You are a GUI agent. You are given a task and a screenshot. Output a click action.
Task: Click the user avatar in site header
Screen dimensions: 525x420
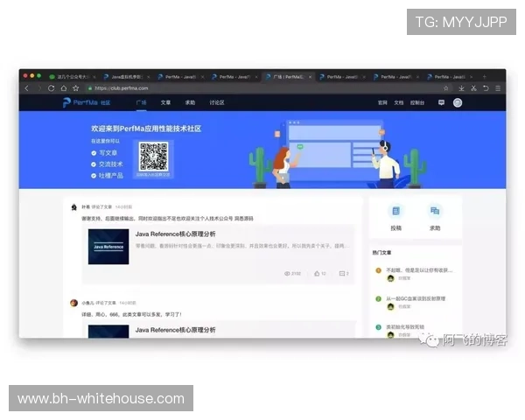point(458,103)
